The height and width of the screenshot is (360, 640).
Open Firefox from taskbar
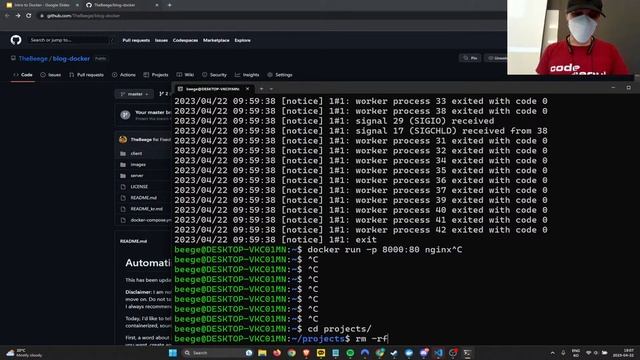(277, 353)
